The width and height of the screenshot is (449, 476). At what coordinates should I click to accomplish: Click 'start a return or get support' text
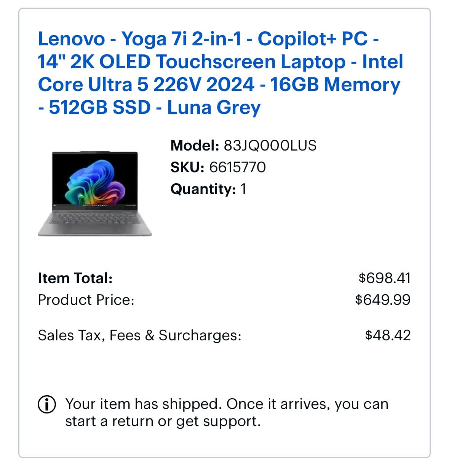[163, 422]
